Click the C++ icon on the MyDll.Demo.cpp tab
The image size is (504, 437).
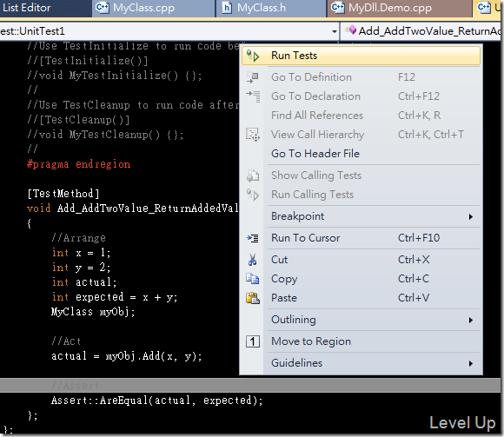tap(338, 8)
